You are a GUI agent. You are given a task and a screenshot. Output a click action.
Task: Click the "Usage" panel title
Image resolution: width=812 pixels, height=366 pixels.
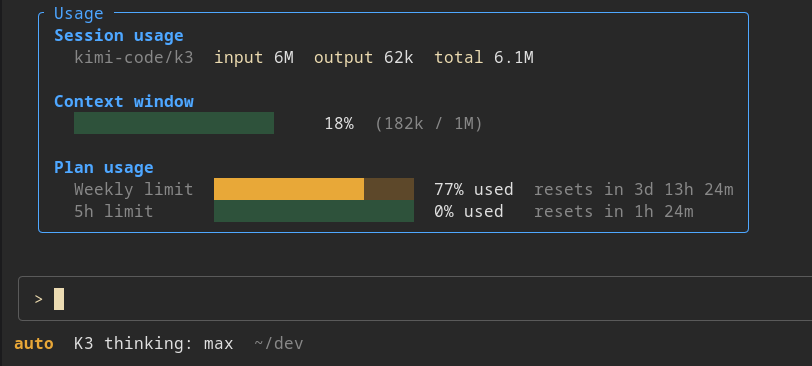pos(79,13)
